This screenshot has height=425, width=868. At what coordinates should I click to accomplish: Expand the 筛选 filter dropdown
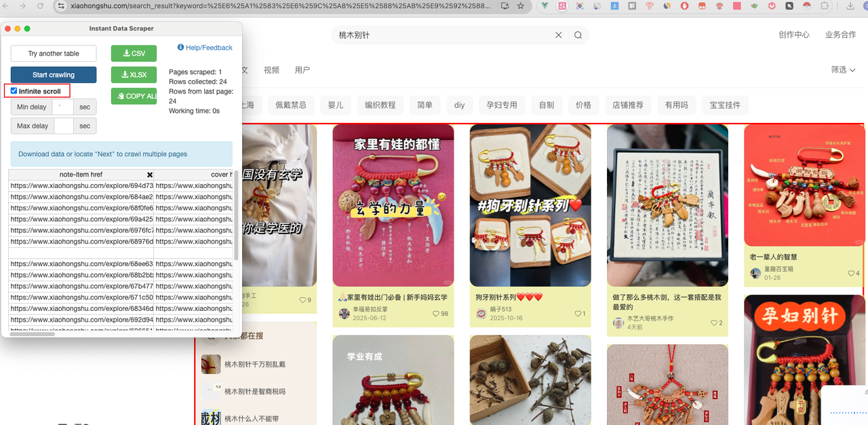pyautogui.click(x=843, y=70)
